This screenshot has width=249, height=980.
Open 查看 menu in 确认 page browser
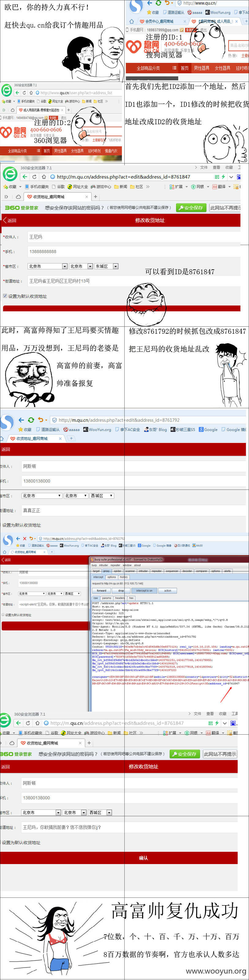(210, 714)
